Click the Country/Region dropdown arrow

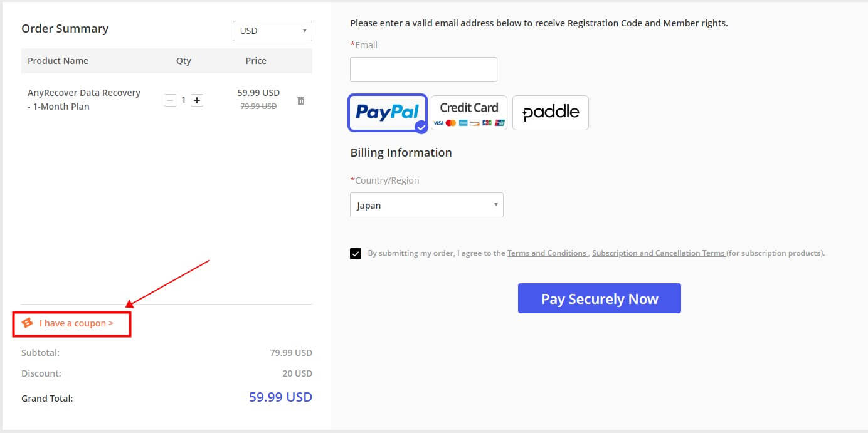pyautogui.click(x=495, y=205)
